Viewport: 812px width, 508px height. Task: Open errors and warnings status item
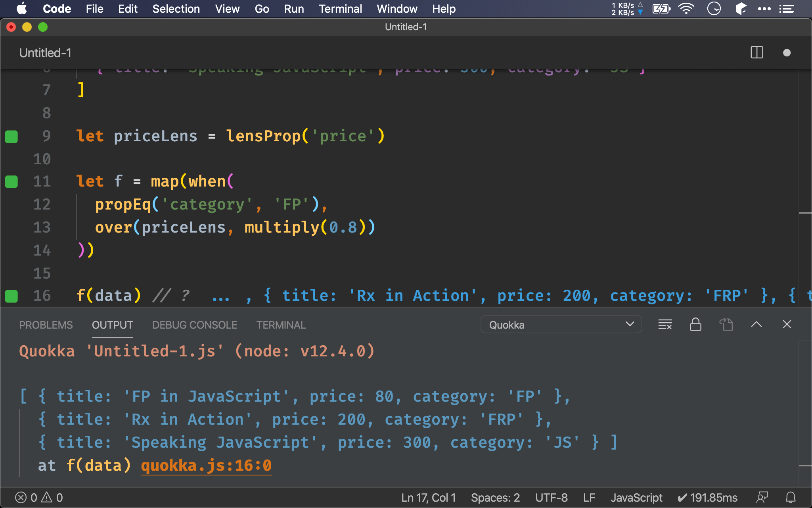pyautogui.click(x=39, y=498)
